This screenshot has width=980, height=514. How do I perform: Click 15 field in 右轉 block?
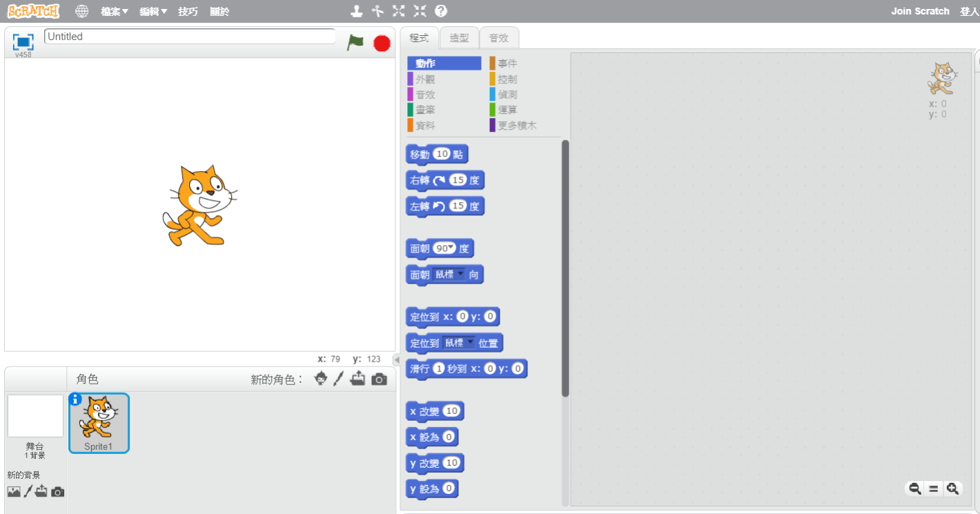pos(458,180)
